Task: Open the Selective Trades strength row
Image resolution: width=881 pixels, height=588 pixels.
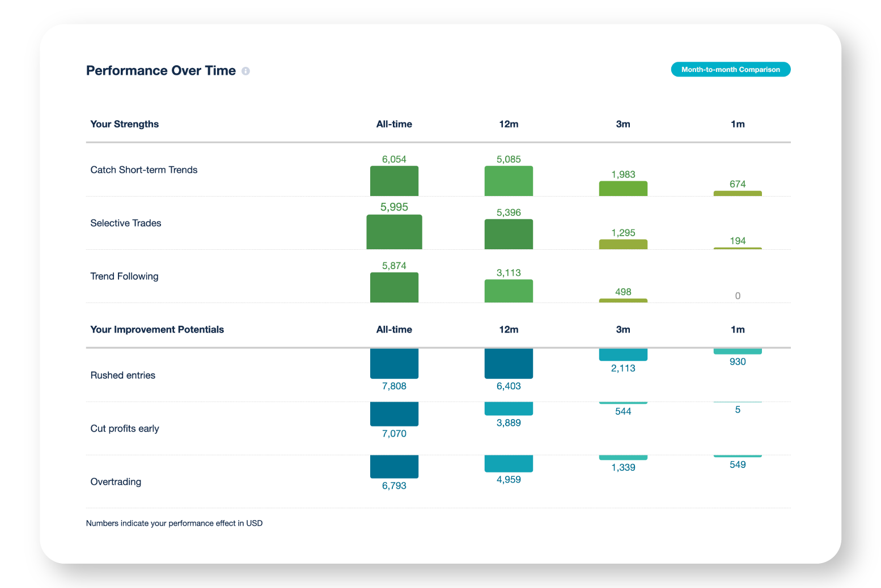Action: pyautogui.click(x=126, y=223)
